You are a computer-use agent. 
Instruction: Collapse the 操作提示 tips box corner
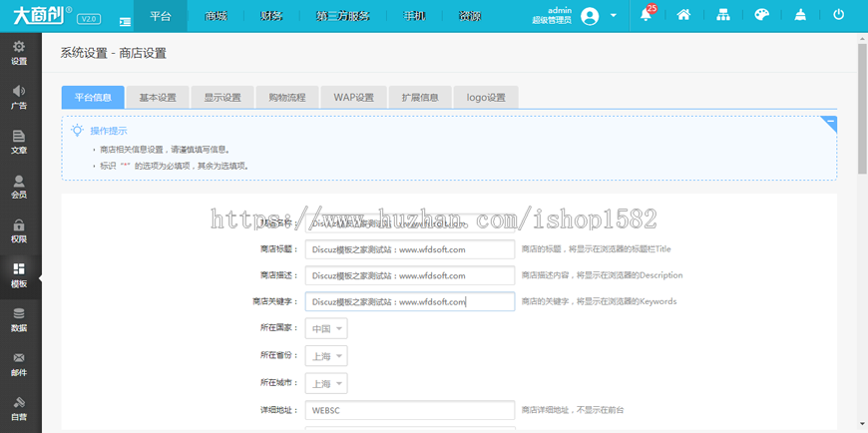pyautogui.click(x=828, y=124)
